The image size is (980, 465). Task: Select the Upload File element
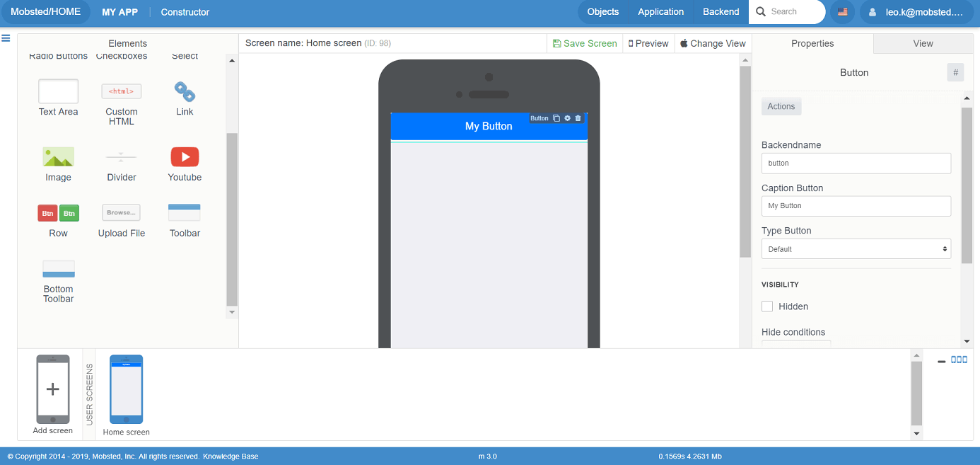[122, 212]
